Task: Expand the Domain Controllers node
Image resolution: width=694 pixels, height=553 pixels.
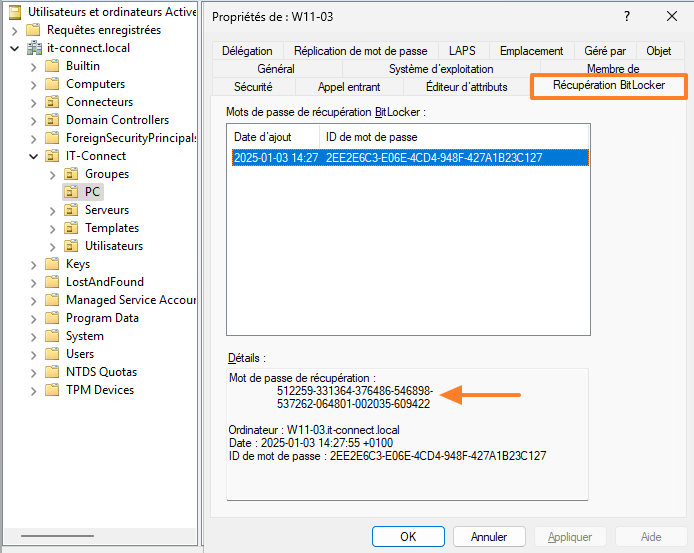Action: click(x=34, y=121)
